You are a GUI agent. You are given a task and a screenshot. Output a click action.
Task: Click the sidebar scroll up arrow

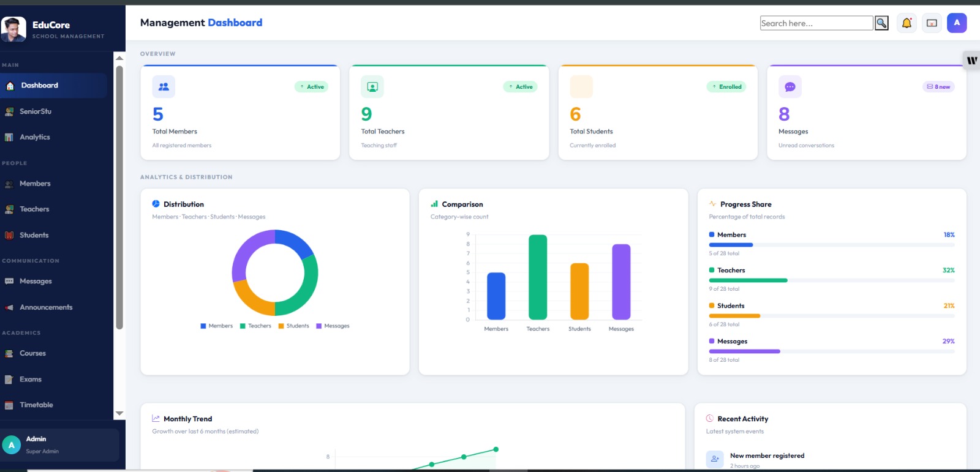click(x=119, y=58)
